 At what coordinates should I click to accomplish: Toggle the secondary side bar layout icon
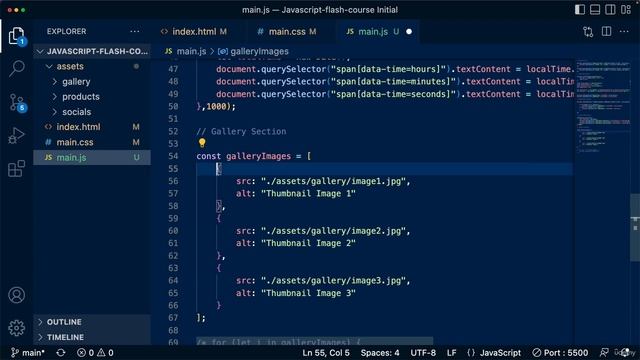pyautogui.click(x=611, y=9)
